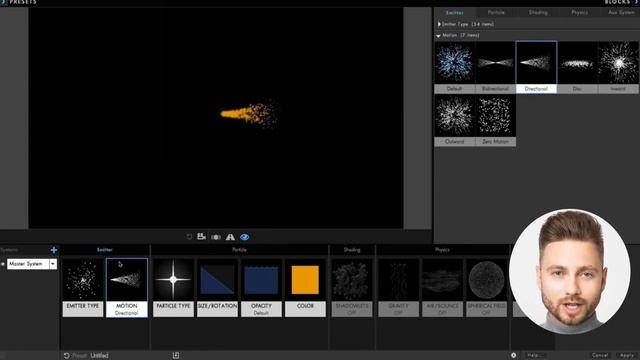Click the motion blur icon below preview
Screen dimensions: 640x360
pos(216,237)
